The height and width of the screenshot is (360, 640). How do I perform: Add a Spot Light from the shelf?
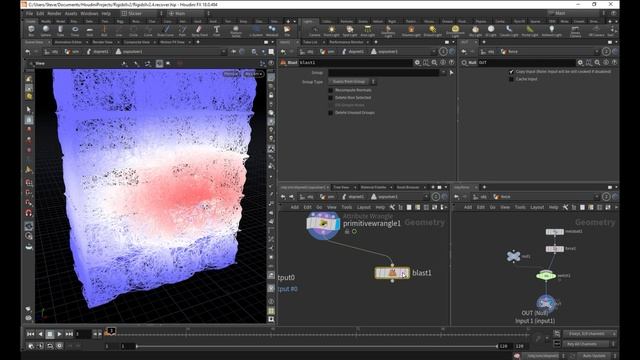pos(350,30)
